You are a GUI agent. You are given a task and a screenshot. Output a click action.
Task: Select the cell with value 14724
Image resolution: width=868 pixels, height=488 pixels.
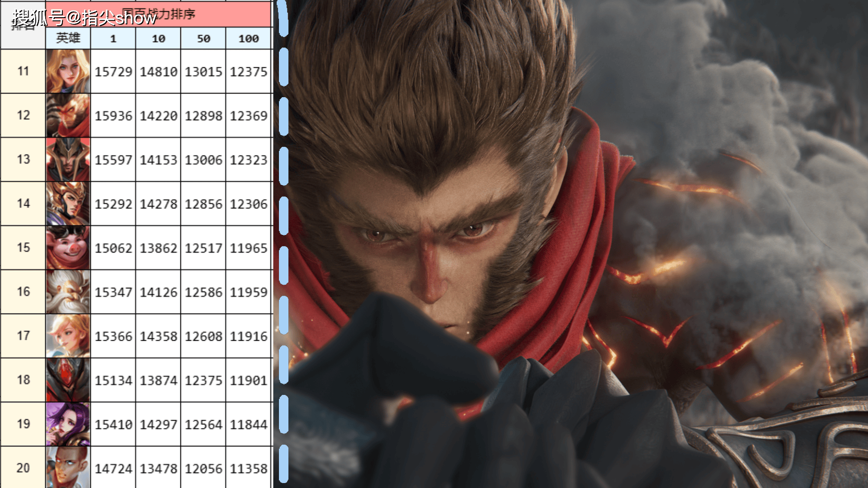[113, 468]
